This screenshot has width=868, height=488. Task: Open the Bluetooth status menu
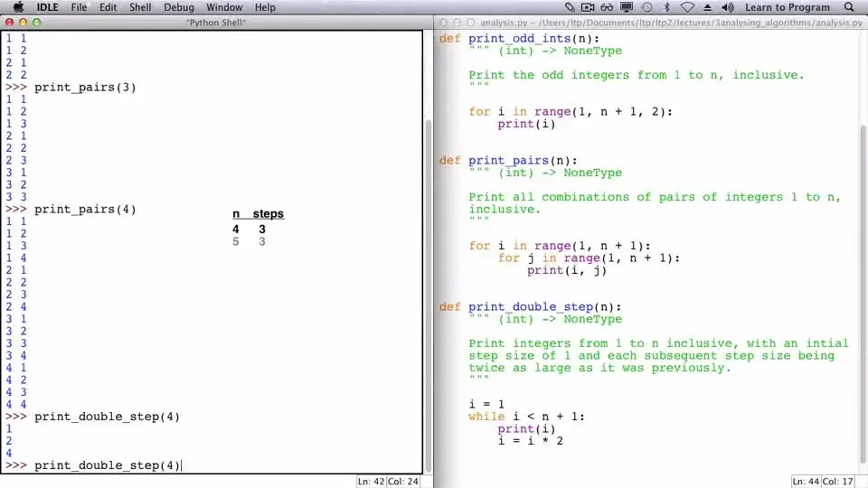666,7
